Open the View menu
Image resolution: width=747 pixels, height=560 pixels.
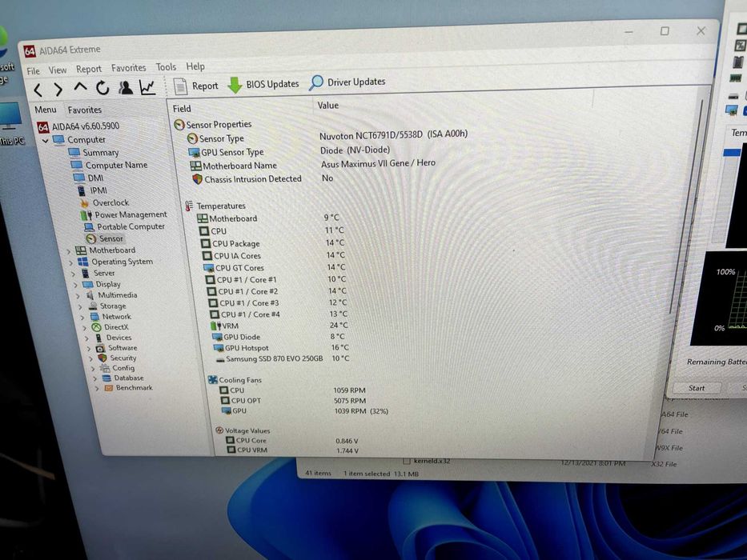click(57, 70)
